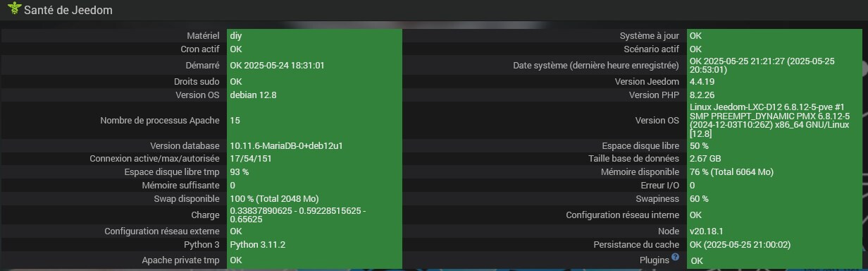The image size is (868, 271).
Task: Click the 'Mémoire disponible' label
Action: [640, 172]
